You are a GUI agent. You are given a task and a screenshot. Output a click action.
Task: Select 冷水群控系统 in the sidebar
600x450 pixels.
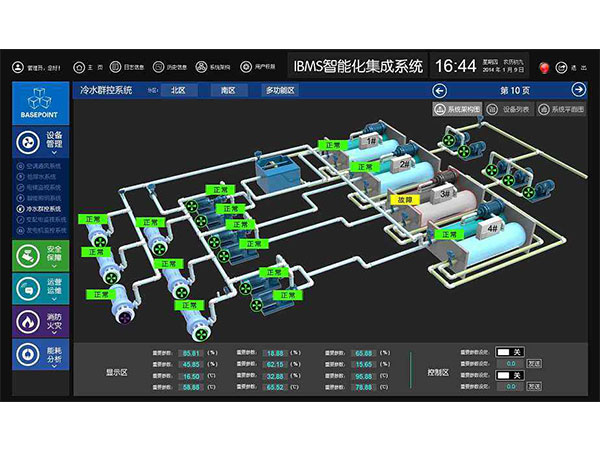pos(39,209)
